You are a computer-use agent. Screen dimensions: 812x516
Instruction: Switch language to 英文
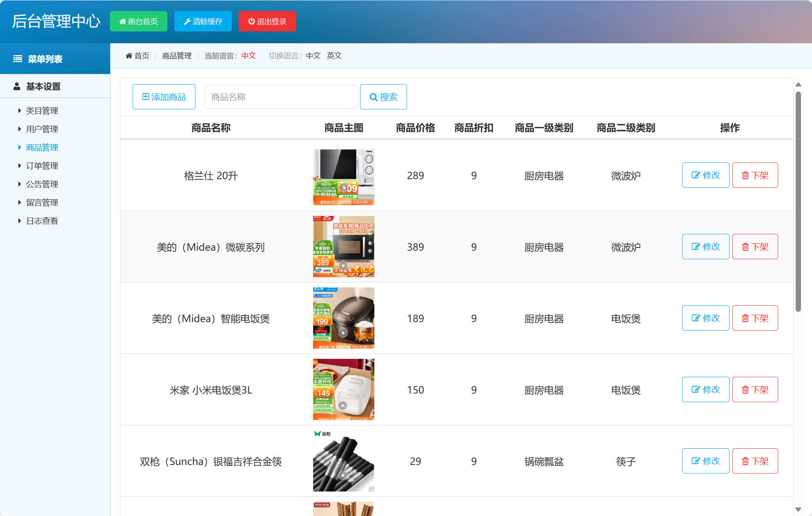334,56
